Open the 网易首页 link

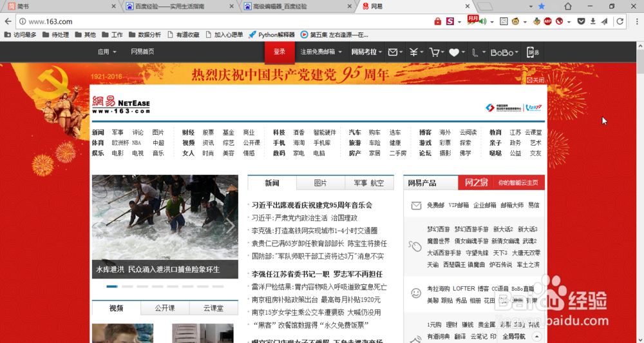tap(142, 52)
